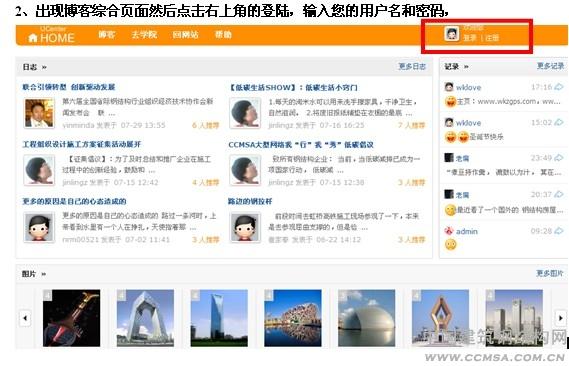The height and width of the screenshot is (366, 569).
Task: Click the share arrow icon next to 17:16
Action: (559, 87)
